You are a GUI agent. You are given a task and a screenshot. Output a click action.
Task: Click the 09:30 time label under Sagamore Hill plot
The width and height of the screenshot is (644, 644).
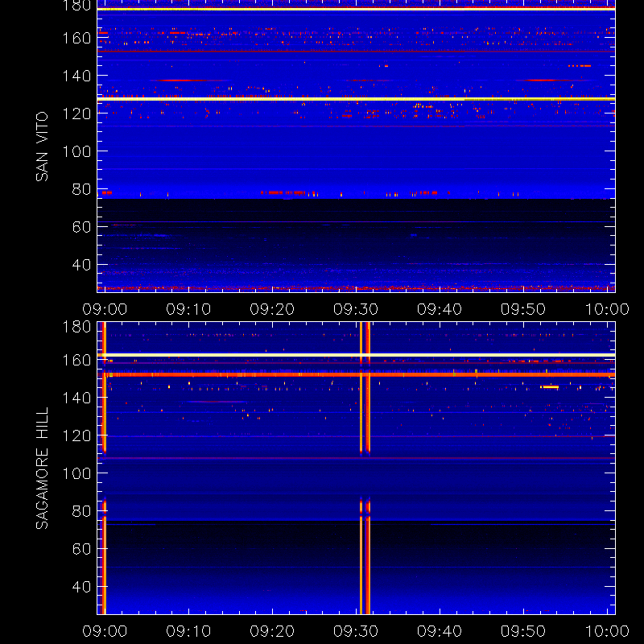click(356, 631)
